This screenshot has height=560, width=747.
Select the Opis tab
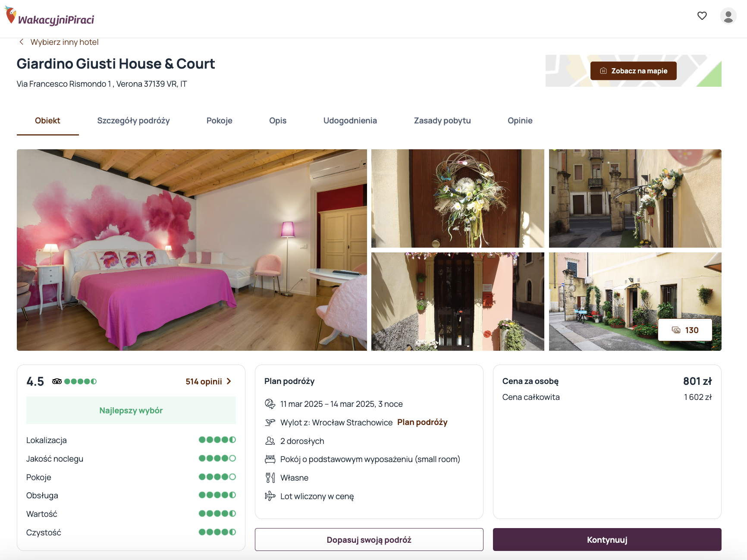(x=278, y=121)
